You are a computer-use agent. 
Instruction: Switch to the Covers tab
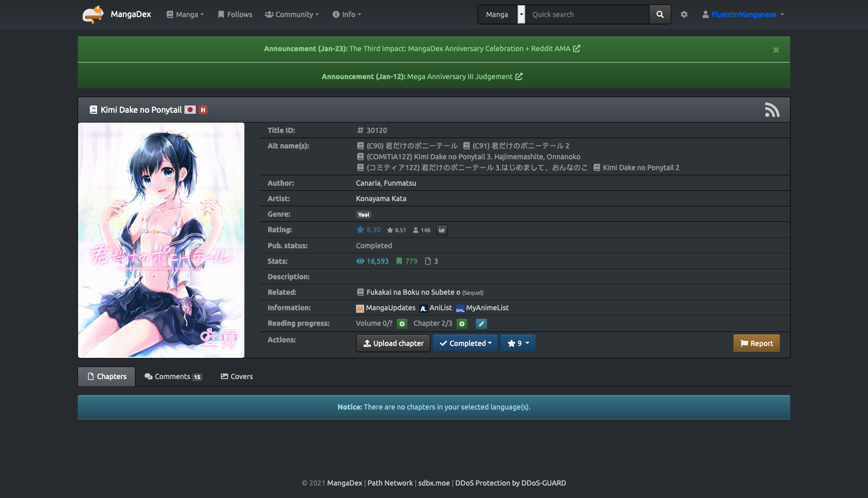237,376
